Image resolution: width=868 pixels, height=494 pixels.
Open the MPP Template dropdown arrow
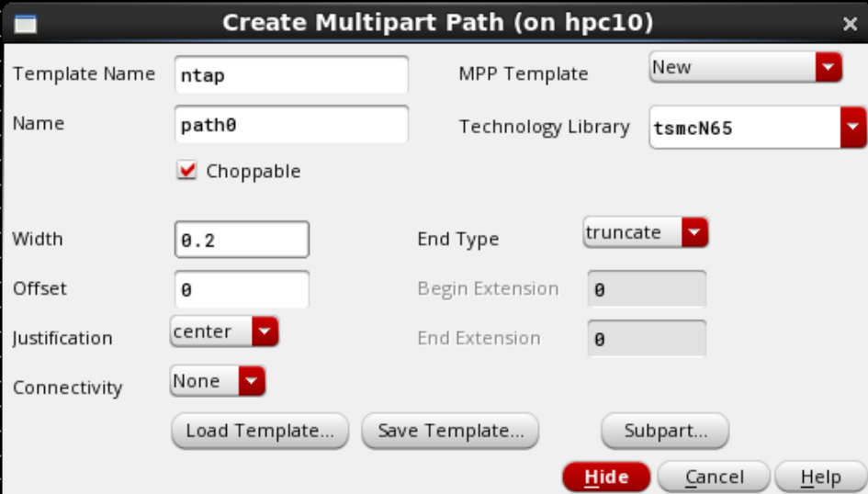(829, 67)
